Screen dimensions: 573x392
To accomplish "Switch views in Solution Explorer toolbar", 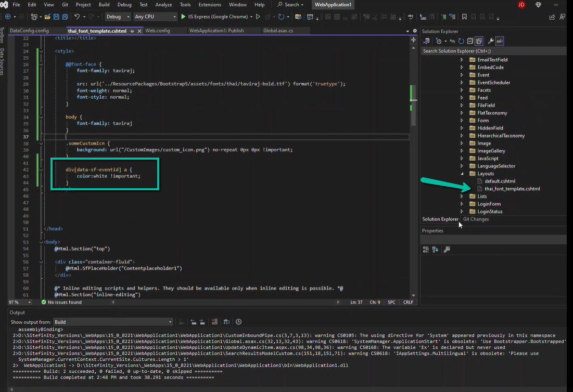I will click(x=426, y=41).
